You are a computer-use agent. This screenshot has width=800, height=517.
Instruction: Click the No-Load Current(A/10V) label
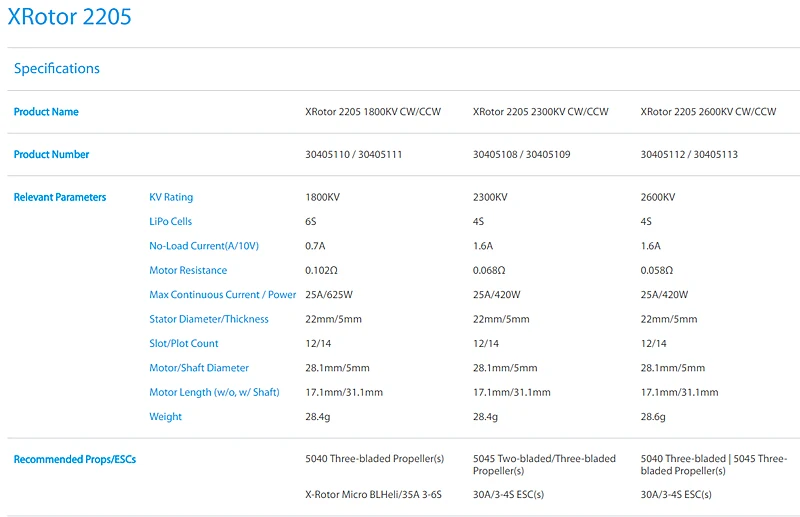coord(204,246)
